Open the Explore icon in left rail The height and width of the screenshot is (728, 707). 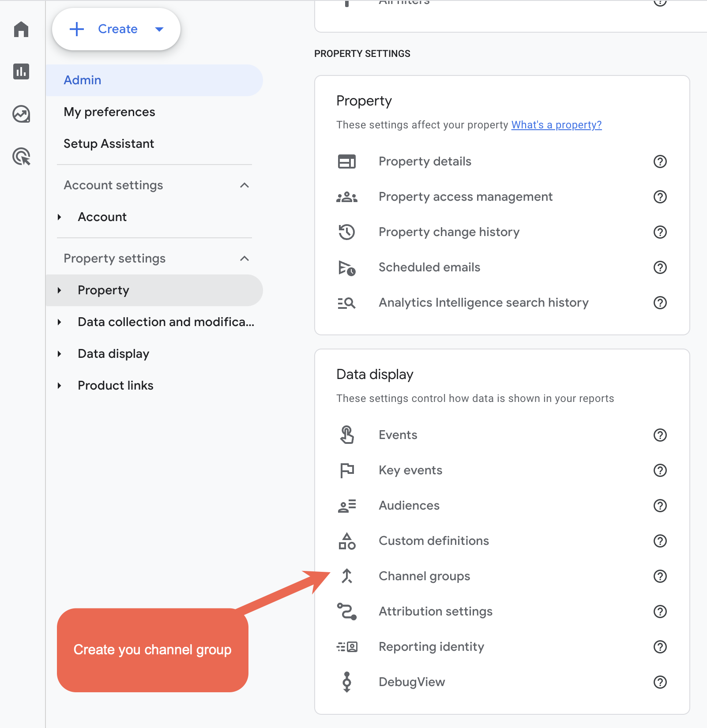pyautogui.click(x=21, y=114)
